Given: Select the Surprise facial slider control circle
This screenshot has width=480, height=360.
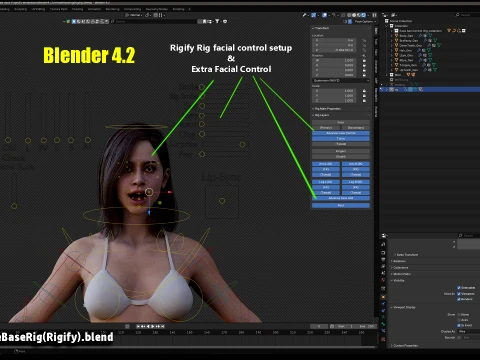Looking at the screenshot, I should pos(242,145).
